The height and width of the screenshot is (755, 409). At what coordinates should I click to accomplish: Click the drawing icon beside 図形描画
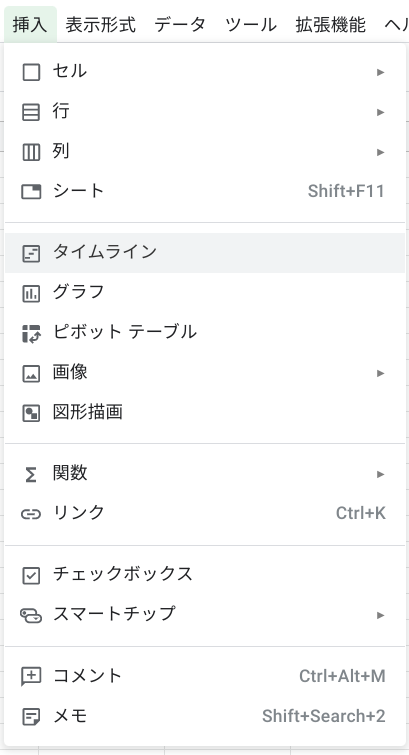[x=31, y=413]
